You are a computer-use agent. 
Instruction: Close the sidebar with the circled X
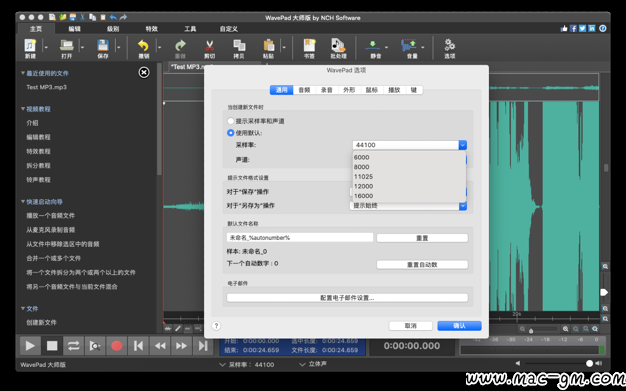pos(144,72)
